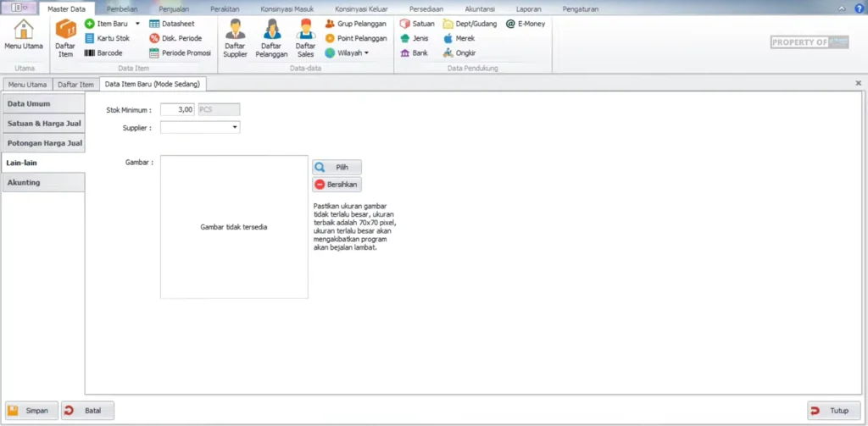
Task: Open Daftar Supplier list
Action: (235, 37)
